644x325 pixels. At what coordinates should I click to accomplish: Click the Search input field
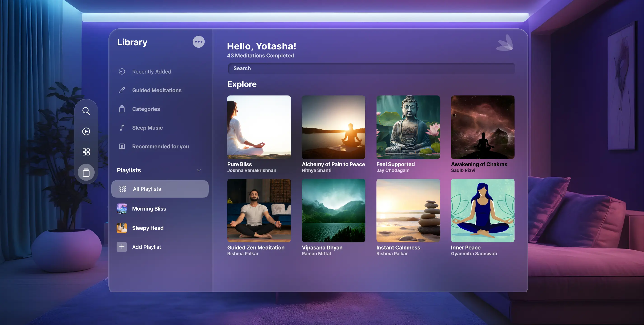[x=371, y=68]
